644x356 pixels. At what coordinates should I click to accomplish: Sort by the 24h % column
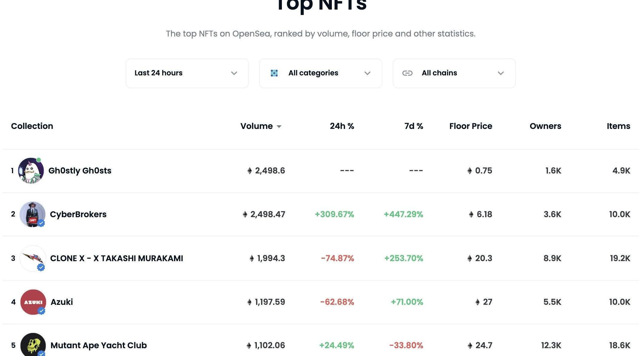pyautogui.click(x=342, y=126)
